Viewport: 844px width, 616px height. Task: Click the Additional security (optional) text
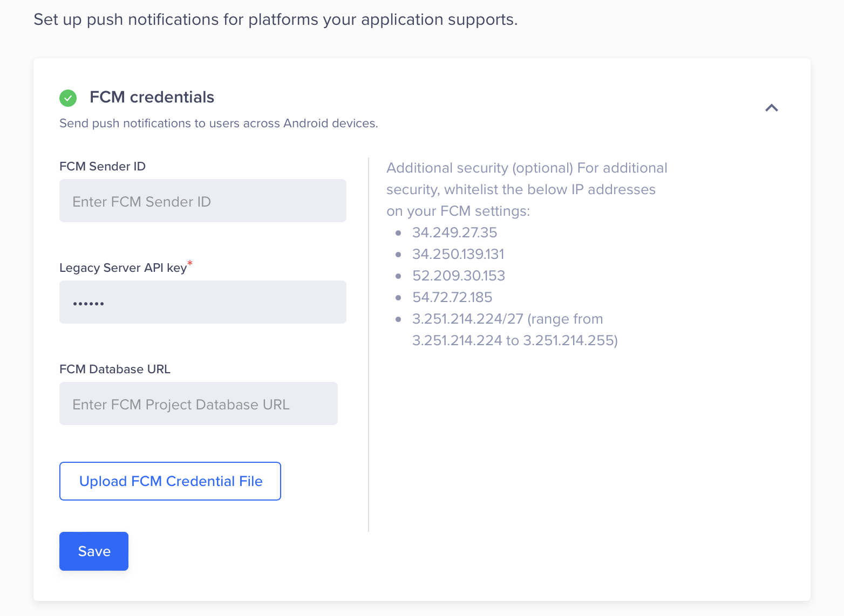coord(479,168)
